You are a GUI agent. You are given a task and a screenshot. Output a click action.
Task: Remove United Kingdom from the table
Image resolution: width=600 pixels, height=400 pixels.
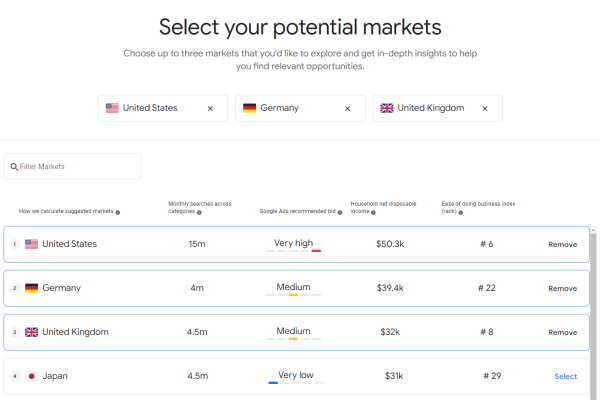point(562,332)
